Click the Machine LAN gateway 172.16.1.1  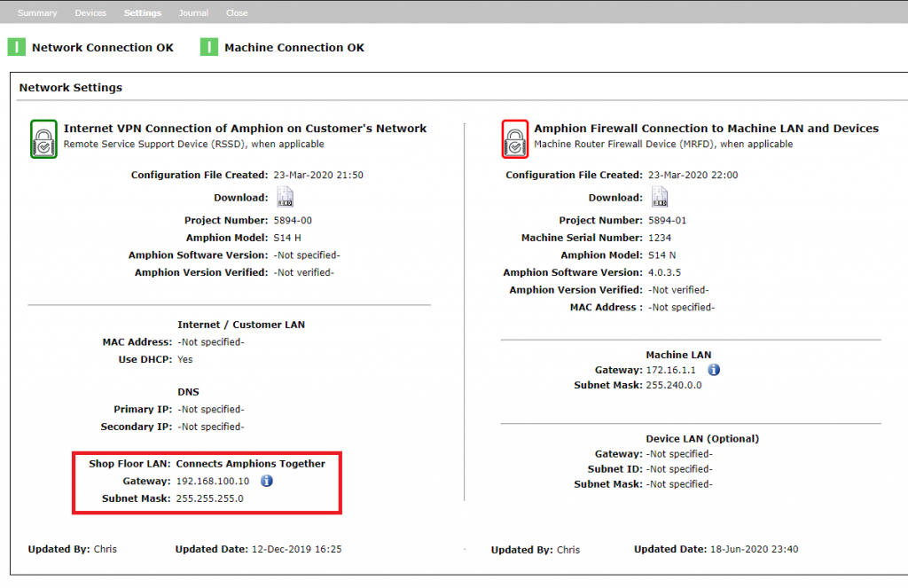pos(670,370)
